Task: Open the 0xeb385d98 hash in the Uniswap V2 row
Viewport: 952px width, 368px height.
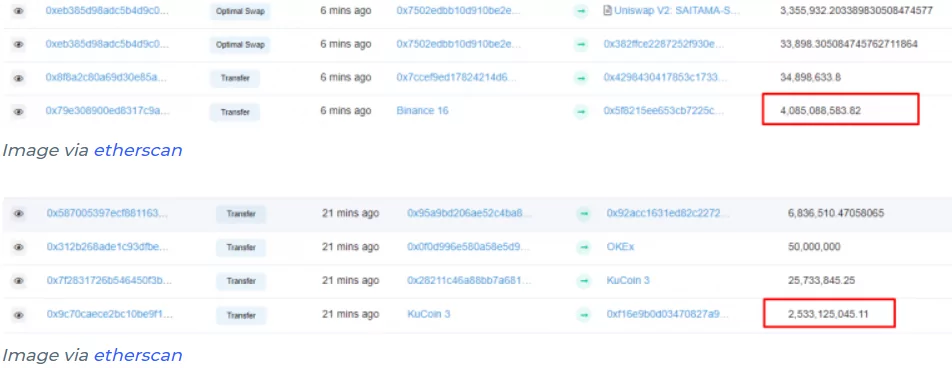Action: click(x=107, y=10)
